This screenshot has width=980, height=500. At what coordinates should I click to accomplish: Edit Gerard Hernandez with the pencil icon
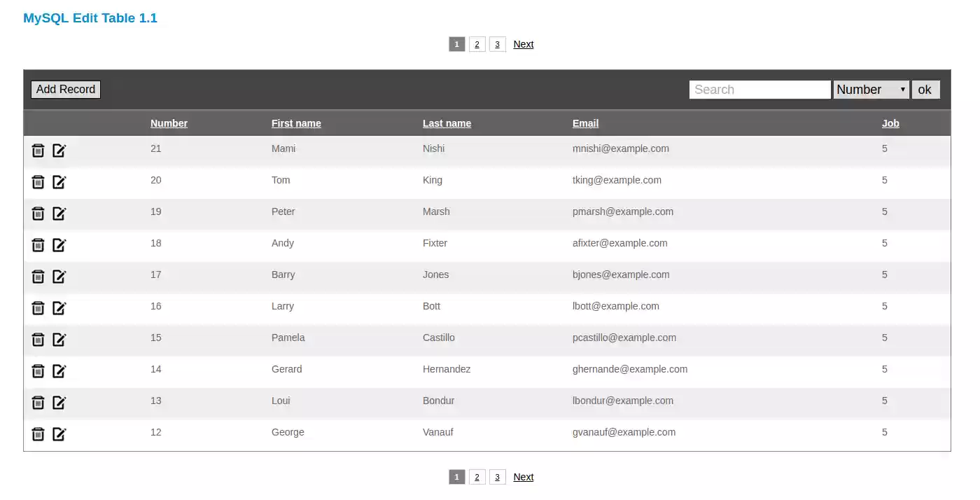coord(59,370)
